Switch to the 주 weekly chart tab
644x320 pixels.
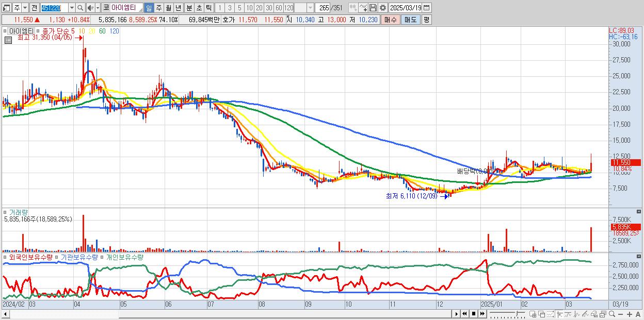(x=158, y=8)
